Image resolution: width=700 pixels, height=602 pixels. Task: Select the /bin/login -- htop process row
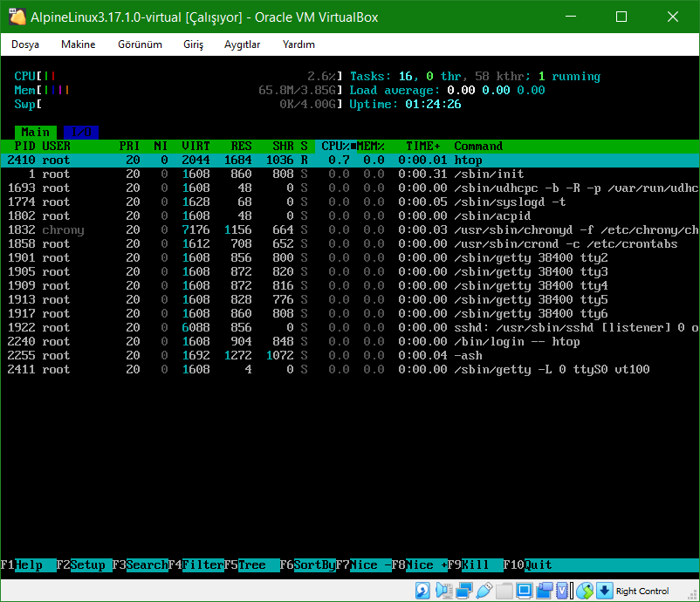pos(350,341)
